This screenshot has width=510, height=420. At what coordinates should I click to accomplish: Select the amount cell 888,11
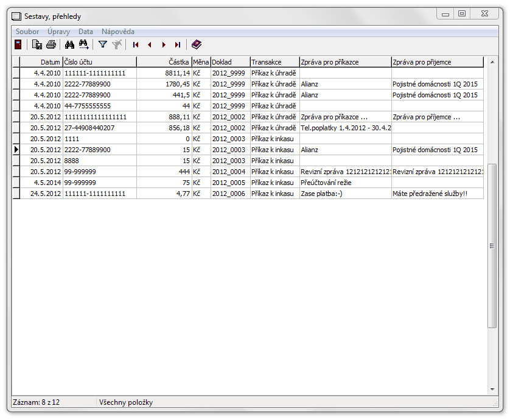[x=164, y=117]
